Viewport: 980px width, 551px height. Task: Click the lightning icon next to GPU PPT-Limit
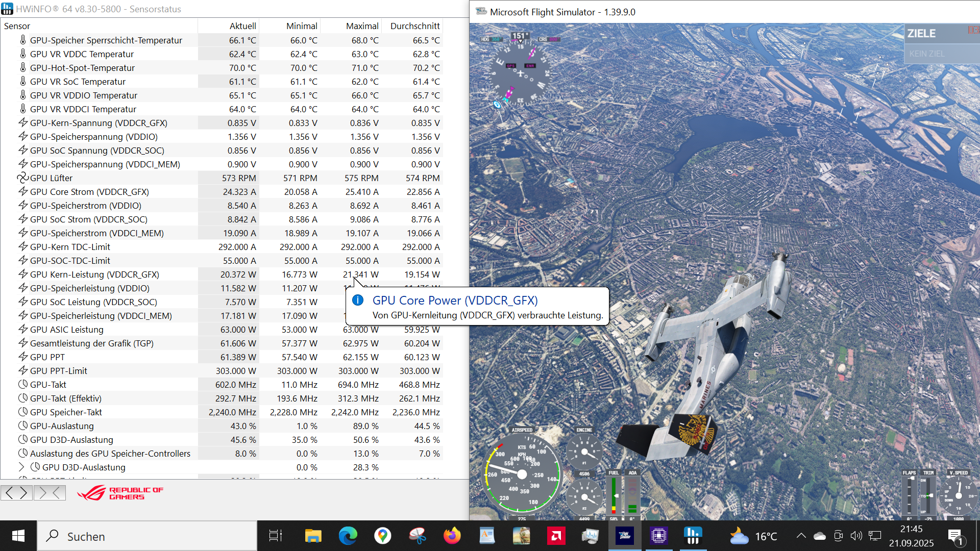point(22,370)
